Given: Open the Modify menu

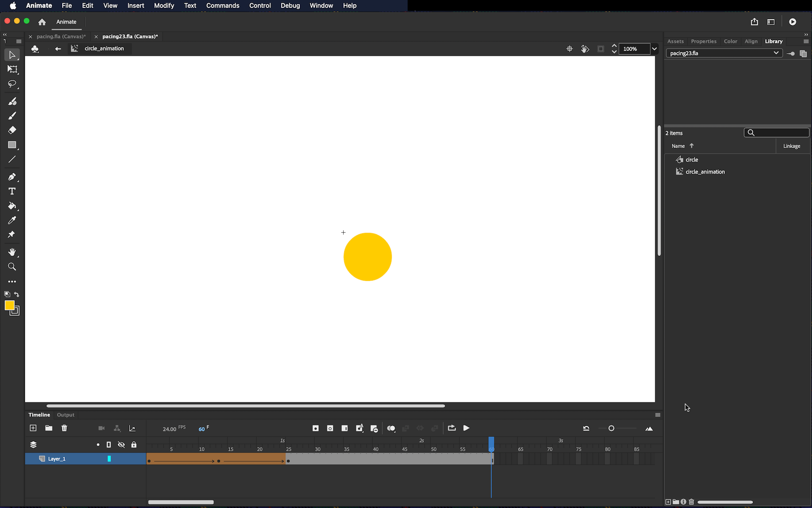Looking at the screenshot, I should click(164, 6).
